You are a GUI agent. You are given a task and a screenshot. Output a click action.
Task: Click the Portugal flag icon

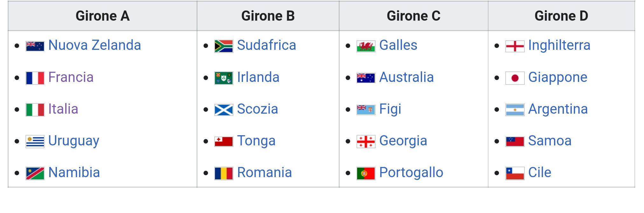tap(366, 173)
